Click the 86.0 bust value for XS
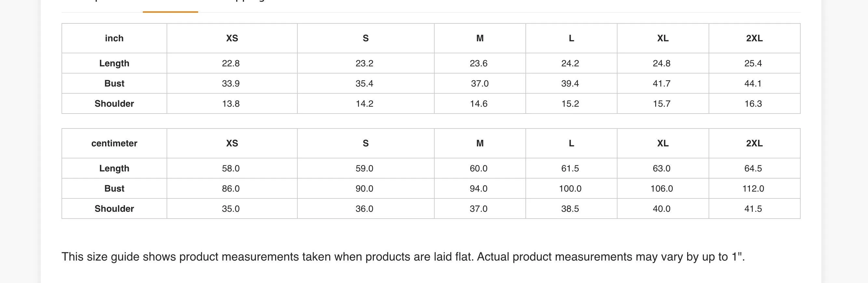The height and width of the screenshot is (283, 868). tap(231, 188)
